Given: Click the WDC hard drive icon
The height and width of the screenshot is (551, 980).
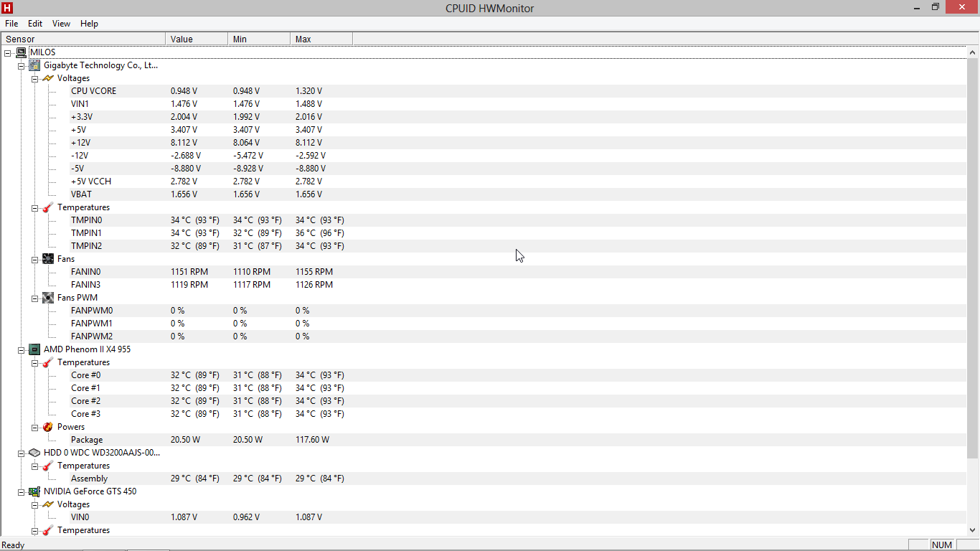Looking at the screenshot, I should tap(34, 453).
